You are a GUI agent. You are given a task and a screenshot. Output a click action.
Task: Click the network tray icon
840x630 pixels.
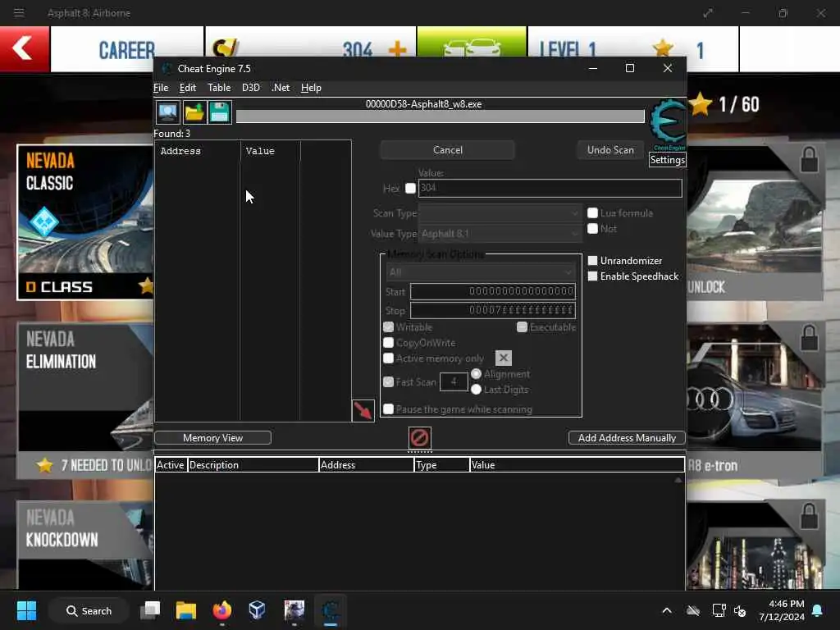coord(719,610)
